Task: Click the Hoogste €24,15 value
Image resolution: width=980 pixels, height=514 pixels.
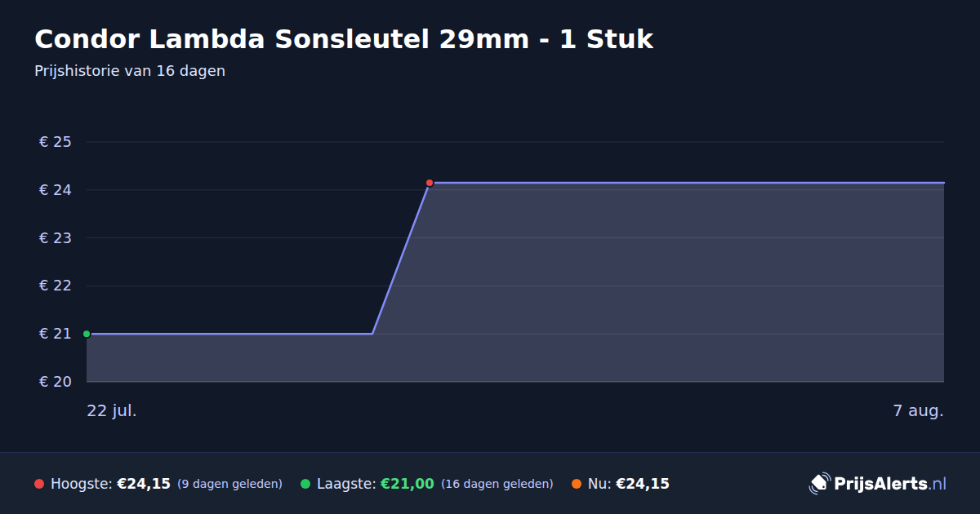Action: [144, 484]
